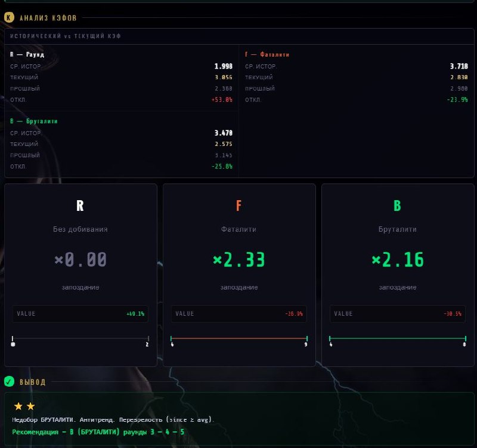Click the ×2.33 Фаталити delay multiplier
477x448 pixels.
[x=238, y=260]
